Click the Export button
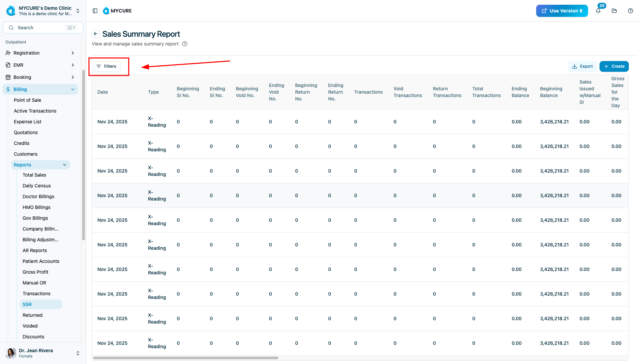The height and width of the screenshot is (364, 642). point(582,66)
